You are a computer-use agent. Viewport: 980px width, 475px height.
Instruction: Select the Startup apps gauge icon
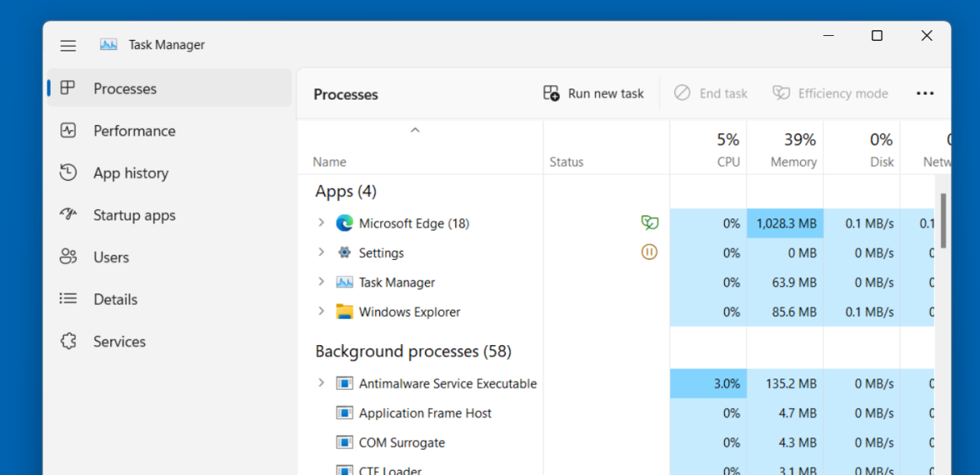[68, 214]
